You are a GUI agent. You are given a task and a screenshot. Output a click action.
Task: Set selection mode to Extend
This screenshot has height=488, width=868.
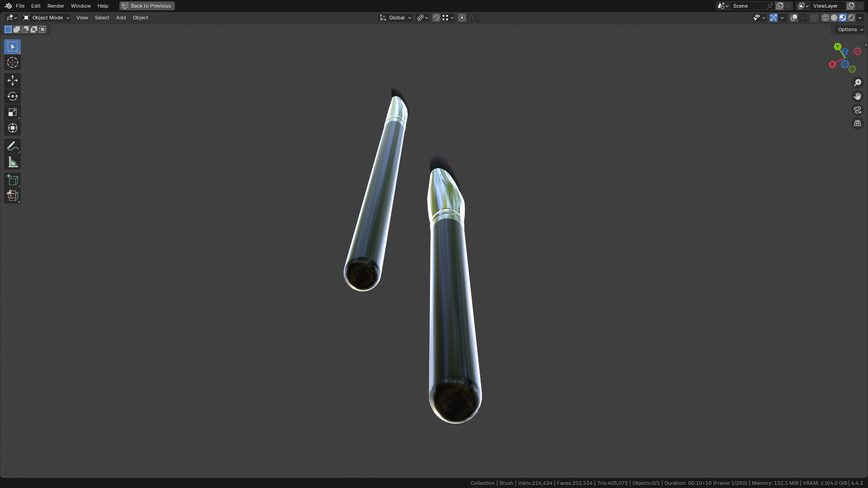[17, 29]
